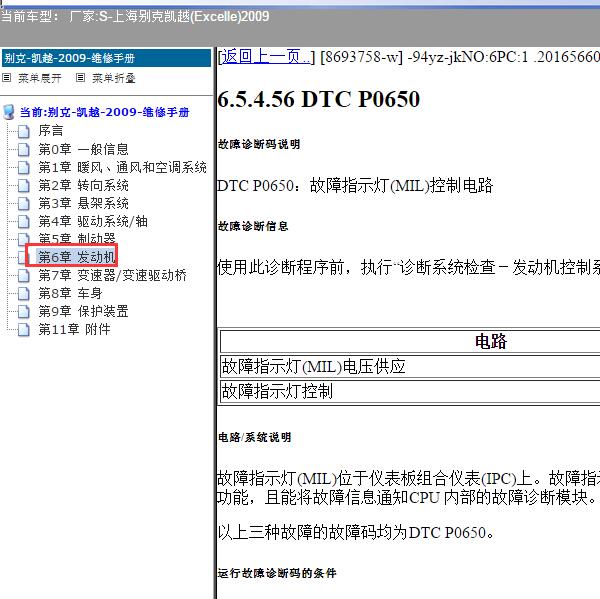Image resolution: width=600 pixels, height=599 pixels.
Task: Click paragraph starting 使用此诊断程序前
Action: coord(408,267)
